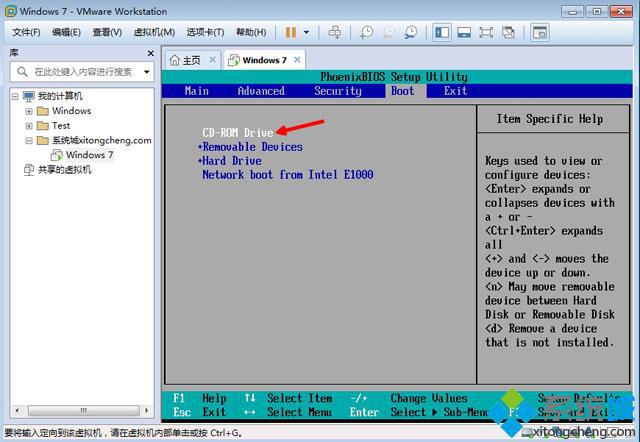
Task: Collapse the 系统城xitongcheng.com folder node
Action: click(29, 141)
